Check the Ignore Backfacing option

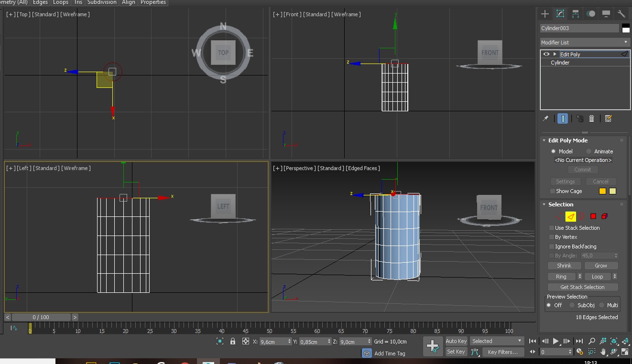[552, 246]
